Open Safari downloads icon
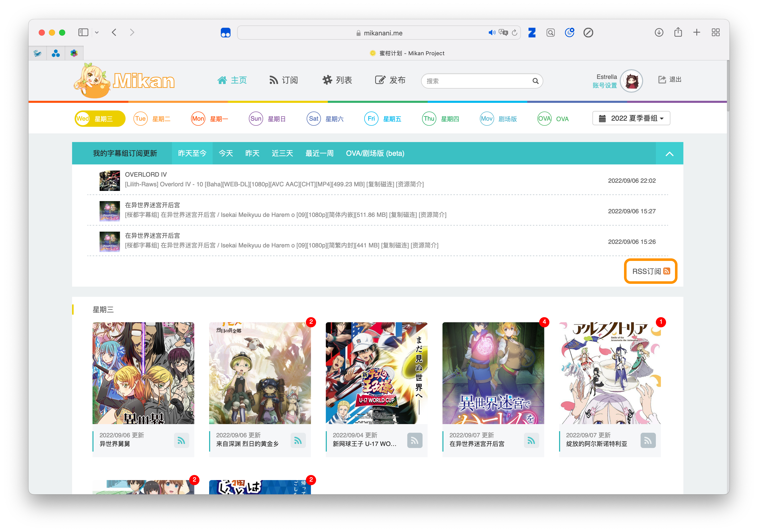The width and height of the screenshot is (758, 532). pyautogui.click(x=659, y=32)
